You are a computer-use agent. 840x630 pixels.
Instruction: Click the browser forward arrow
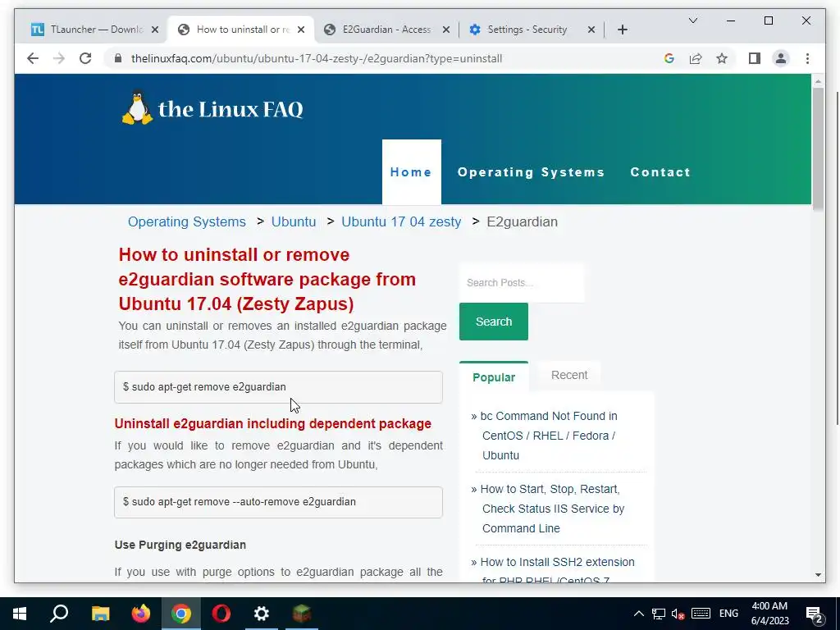[x=59, y=58]
